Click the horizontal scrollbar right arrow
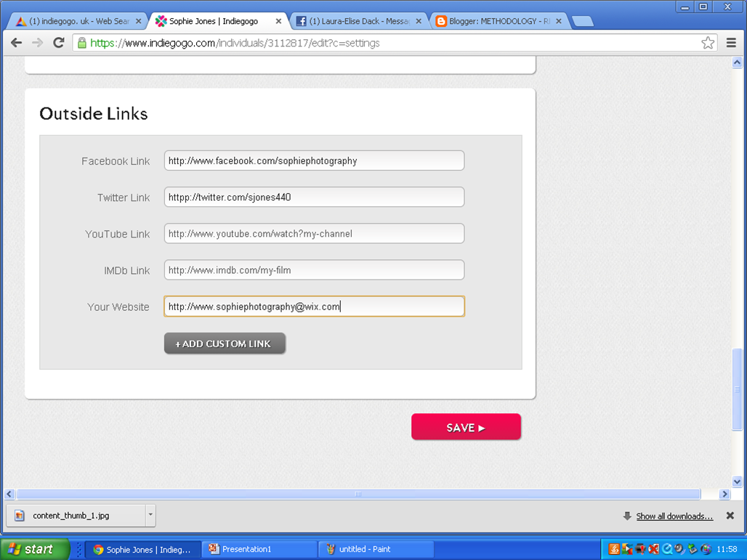The height and width of the screenshot is (560, 747). [724, 494]
